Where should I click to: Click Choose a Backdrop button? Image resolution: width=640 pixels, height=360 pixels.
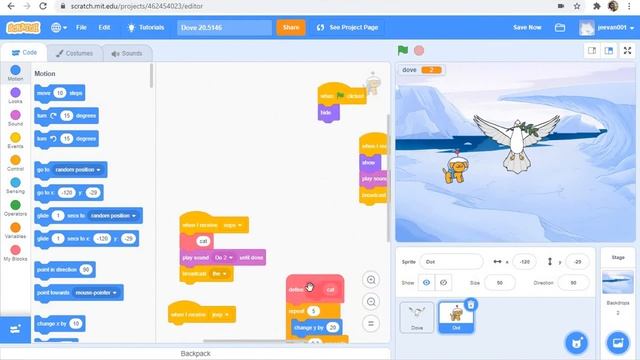(x=618, y=342)
